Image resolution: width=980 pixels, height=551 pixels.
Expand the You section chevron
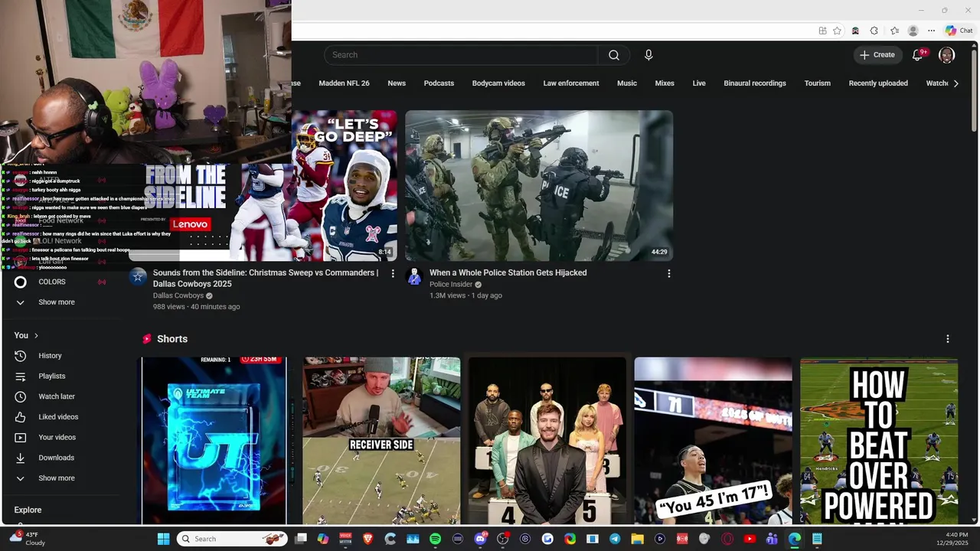tap(36, 335)
